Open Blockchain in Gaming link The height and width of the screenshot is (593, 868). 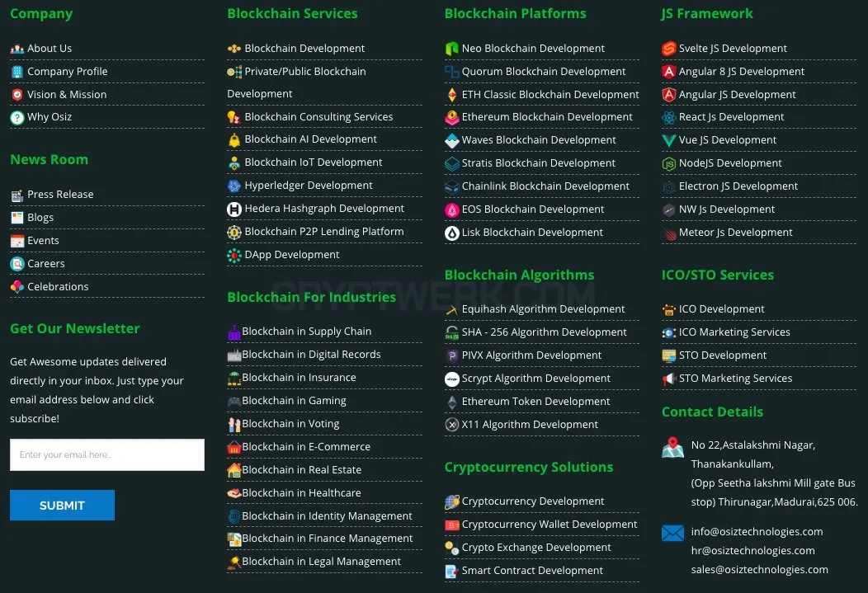pos(294,401)
